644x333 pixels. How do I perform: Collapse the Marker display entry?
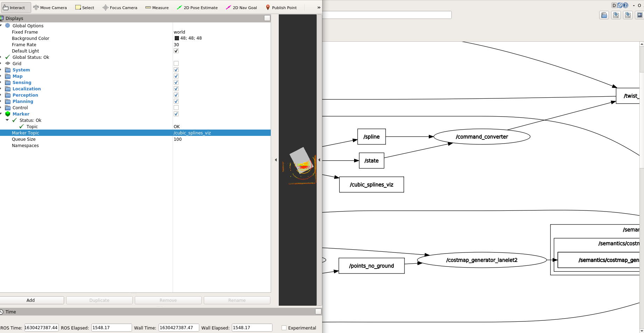pos(2,114)
